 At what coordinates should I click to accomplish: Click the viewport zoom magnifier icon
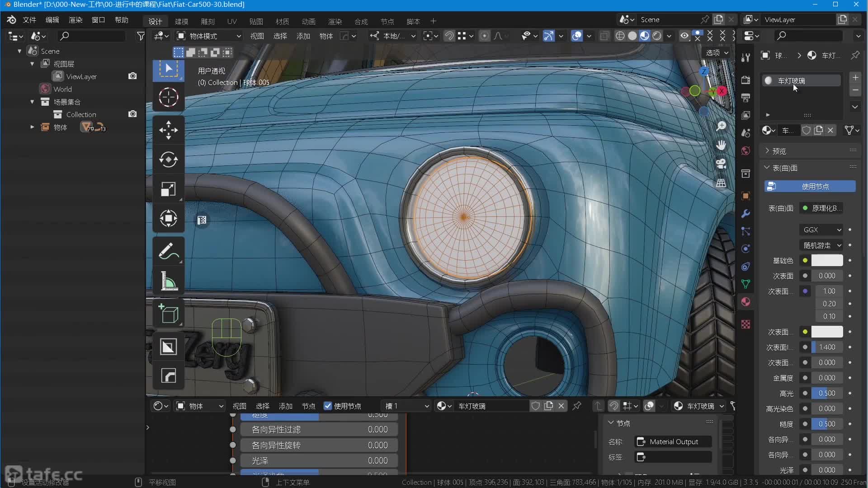[x=721, y=126]
